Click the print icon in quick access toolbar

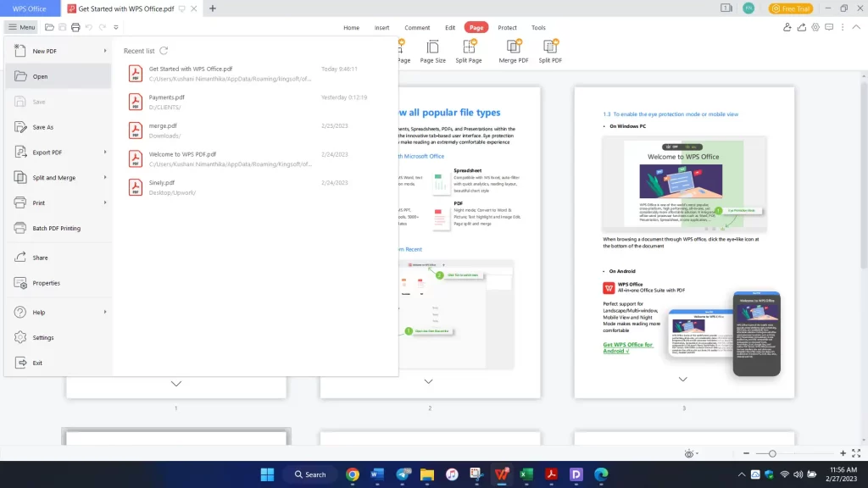click(x=75, y=27)
